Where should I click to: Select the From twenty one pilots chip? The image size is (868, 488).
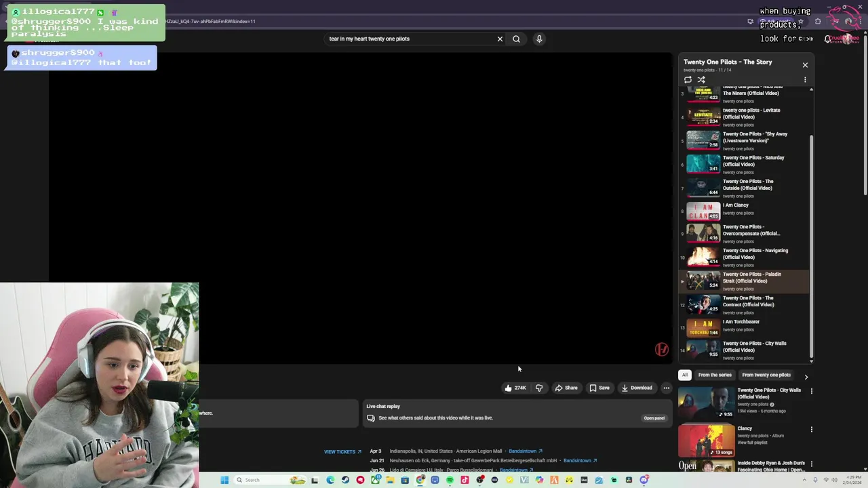(x=766, y=375)
